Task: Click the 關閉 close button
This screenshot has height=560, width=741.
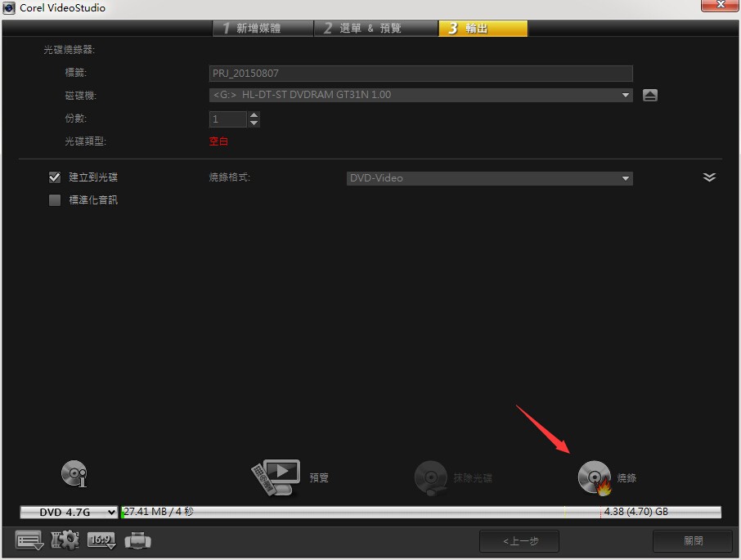Action: pos(692,541)
